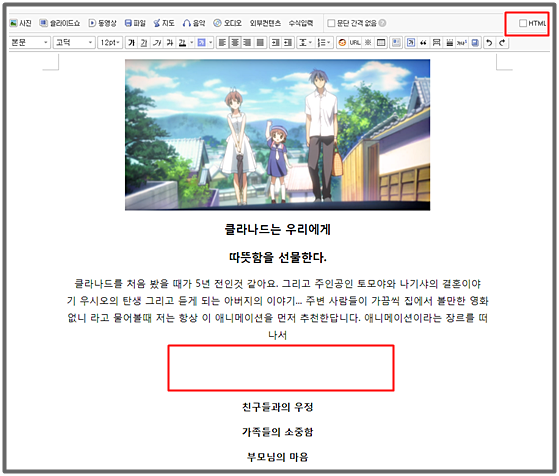Screen dimensions: 559x476
Task: Enable 문단 간격 없음 checkbox
Action: coord(331,23)
